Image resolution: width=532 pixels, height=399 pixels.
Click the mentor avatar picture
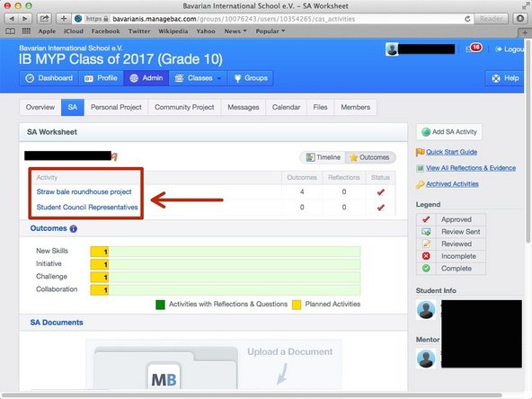coord(426,359)
